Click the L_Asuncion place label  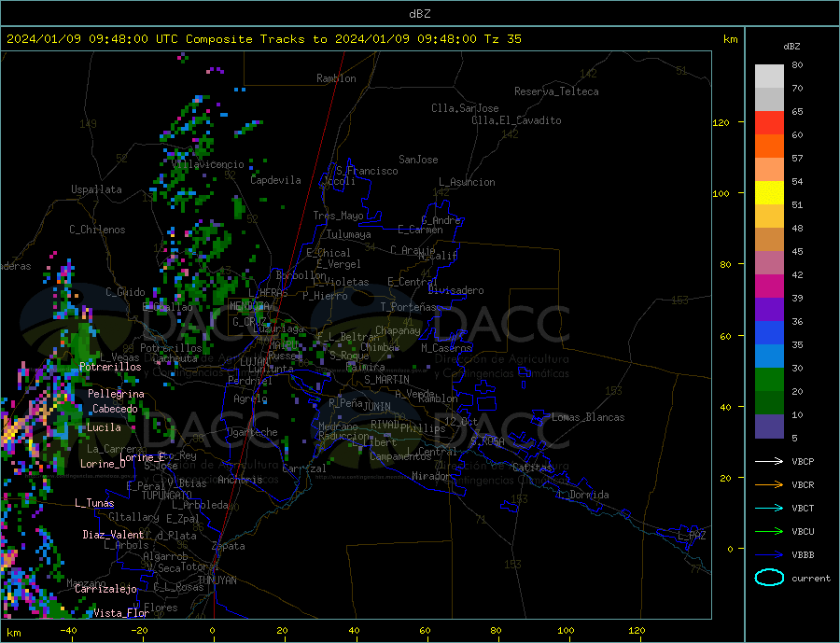click(467, 182)
